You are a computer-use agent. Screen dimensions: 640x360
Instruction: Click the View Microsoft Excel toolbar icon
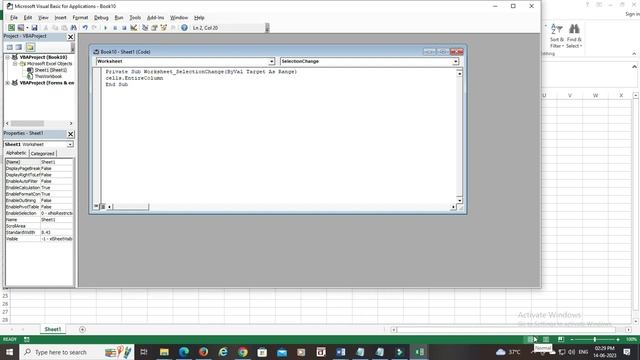click(11, 28)
